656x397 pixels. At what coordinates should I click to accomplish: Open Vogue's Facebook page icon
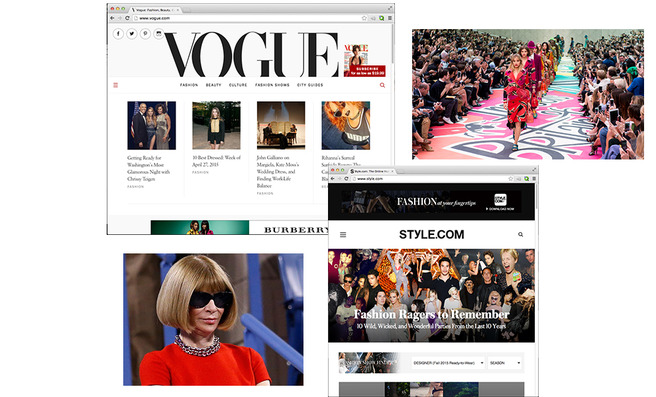coord(118,34)
